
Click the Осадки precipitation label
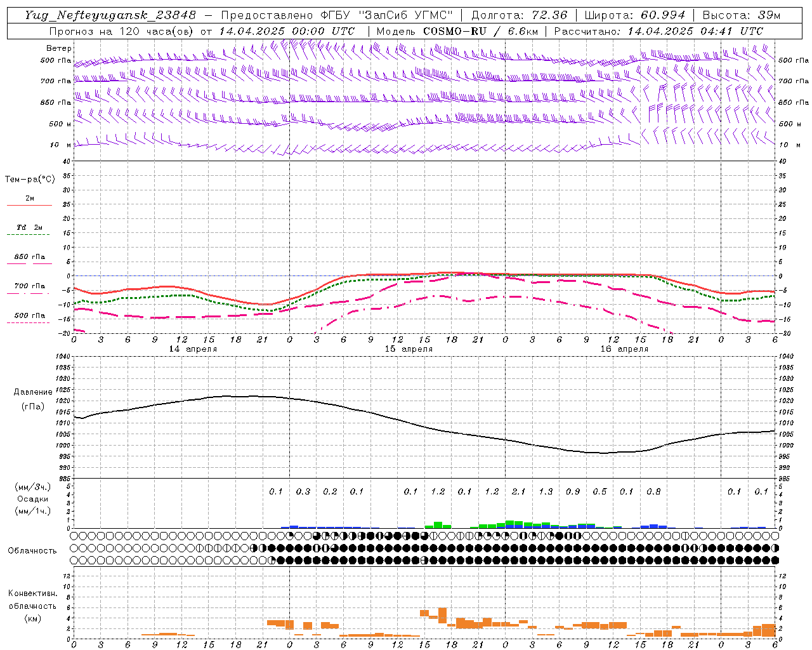(x=33, y=499)
